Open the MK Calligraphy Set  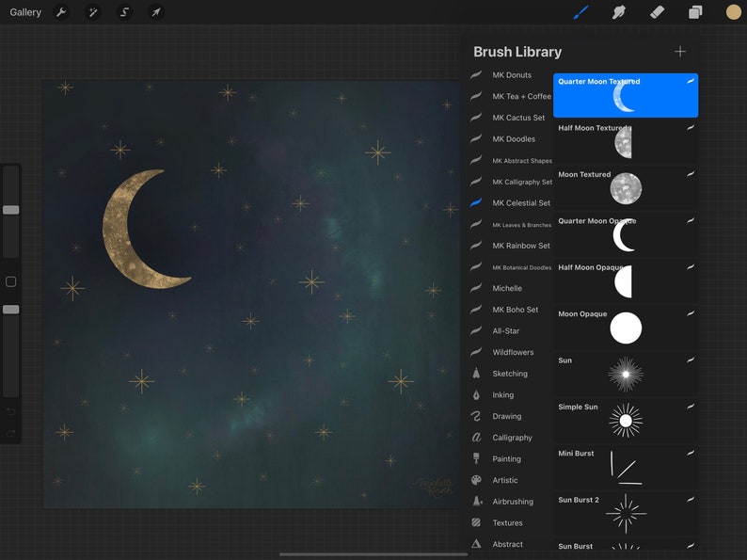coord(511,182)
